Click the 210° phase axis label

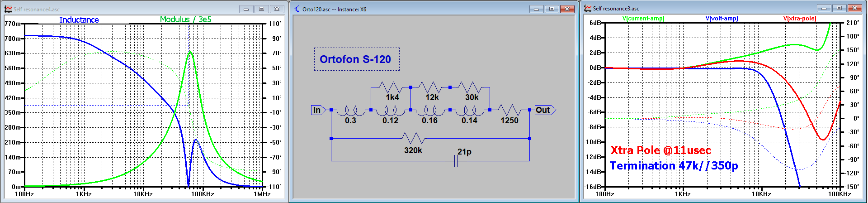[x=853, y=23]
